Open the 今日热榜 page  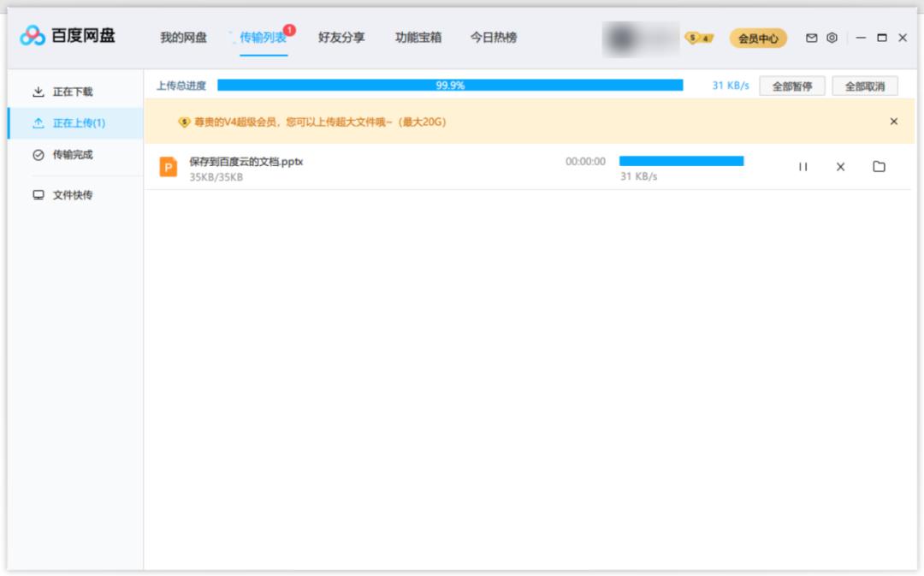coord(494,38)
